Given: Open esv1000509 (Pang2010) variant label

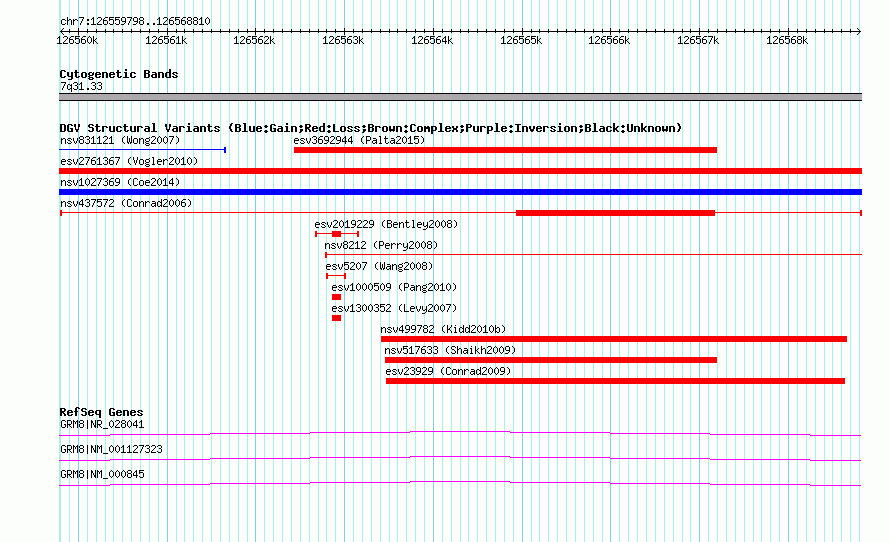Looking at the screenshot, I should coord(394,287).
